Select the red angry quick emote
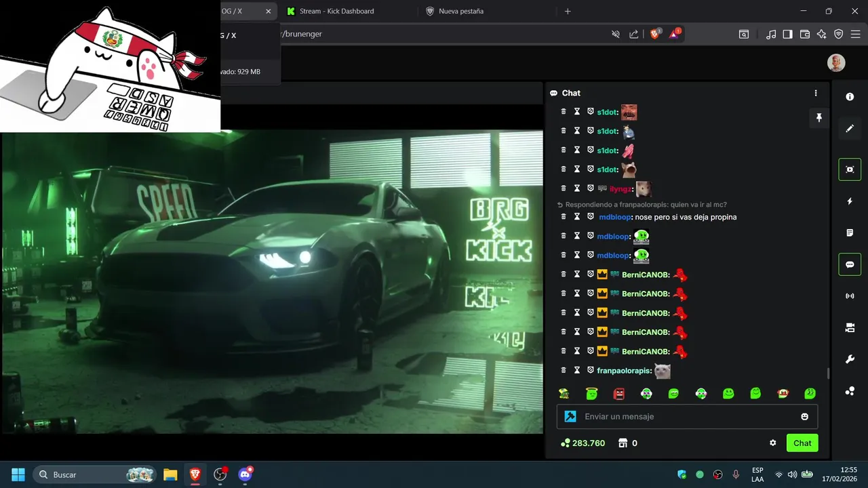The width and height of the screenshot is (868, 488). pos(618,393)
